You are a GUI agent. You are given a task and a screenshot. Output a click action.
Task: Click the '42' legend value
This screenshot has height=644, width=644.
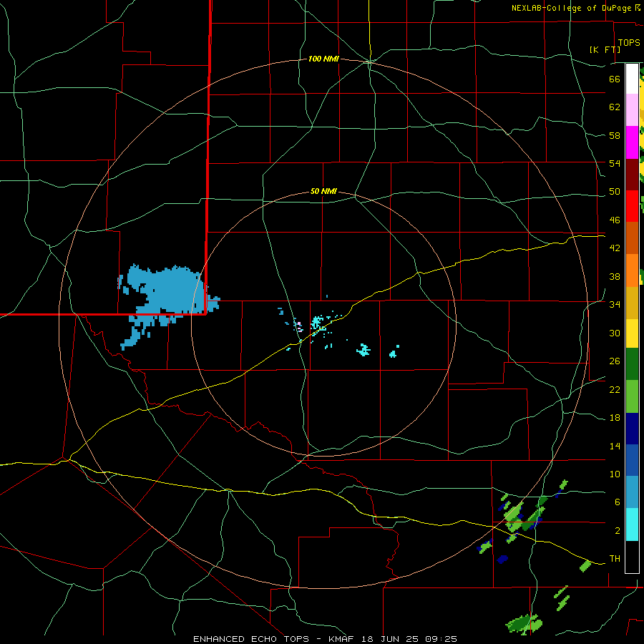pyautogui.click(x=615, y=248)
